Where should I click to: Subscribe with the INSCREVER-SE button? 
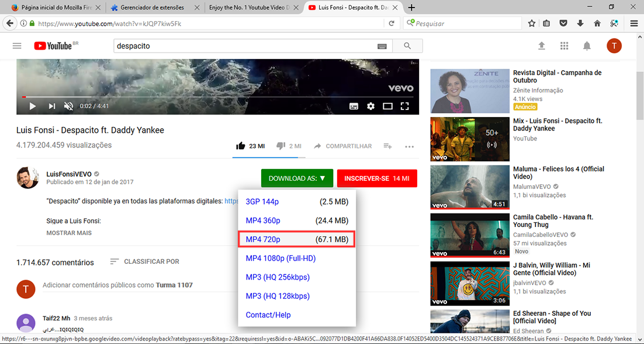tap(377, 178)
